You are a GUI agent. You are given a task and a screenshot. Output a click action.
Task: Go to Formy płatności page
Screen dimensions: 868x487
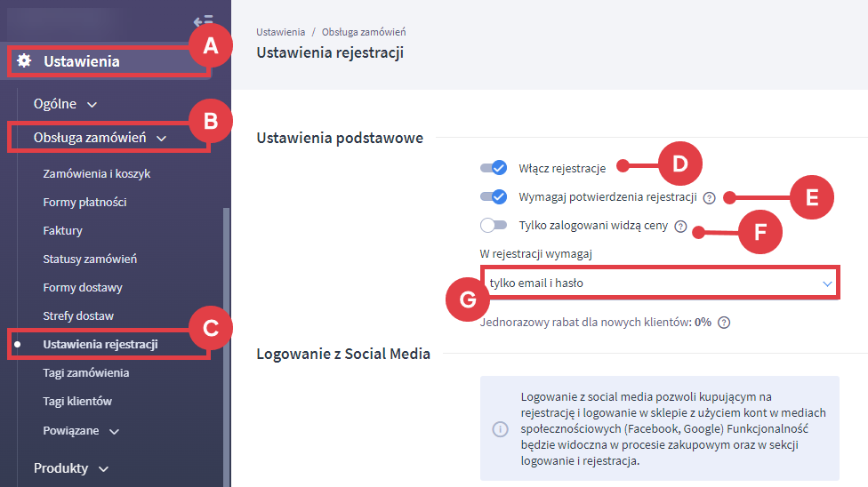coord(84,203)
